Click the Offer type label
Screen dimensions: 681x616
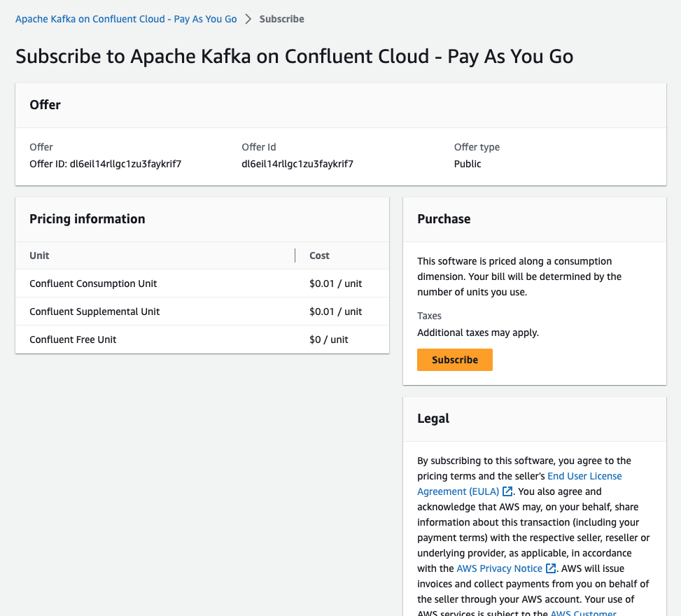click(x=477, y=147)
